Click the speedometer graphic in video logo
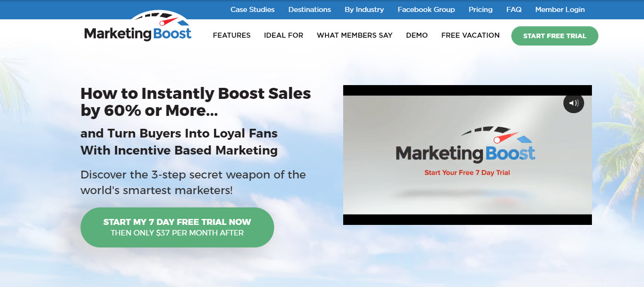The height and width of the screenshot is (287, 644). (494, 133)
